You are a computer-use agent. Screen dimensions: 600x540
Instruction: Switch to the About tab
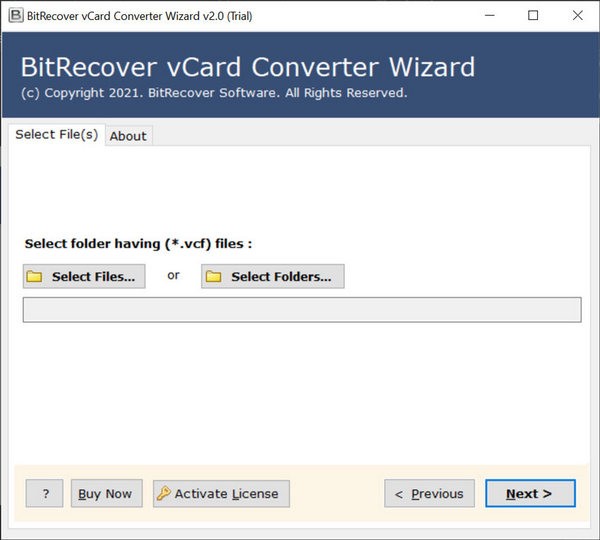pyautogui.click(x=128, y=136)
